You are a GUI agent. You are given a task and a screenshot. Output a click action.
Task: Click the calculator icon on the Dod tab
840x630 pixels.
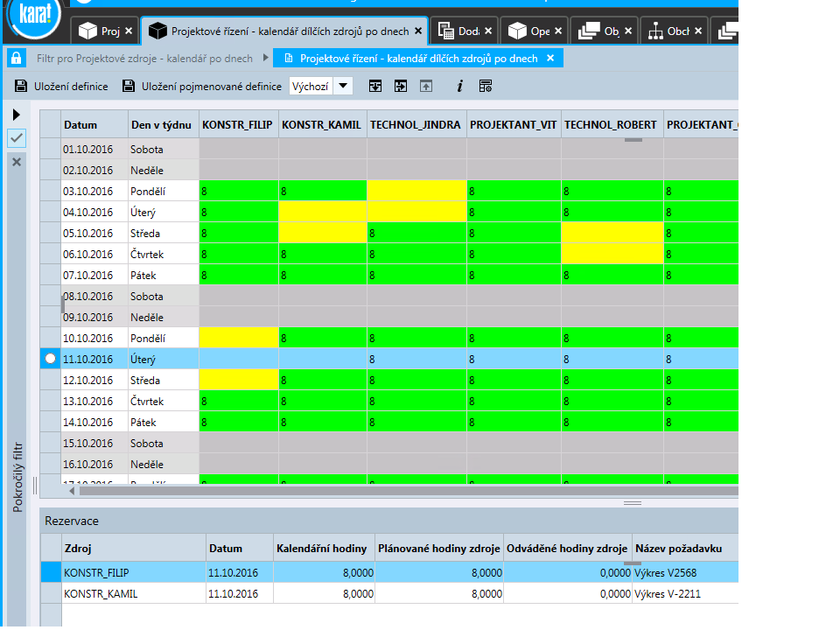[x=445, y=31]
